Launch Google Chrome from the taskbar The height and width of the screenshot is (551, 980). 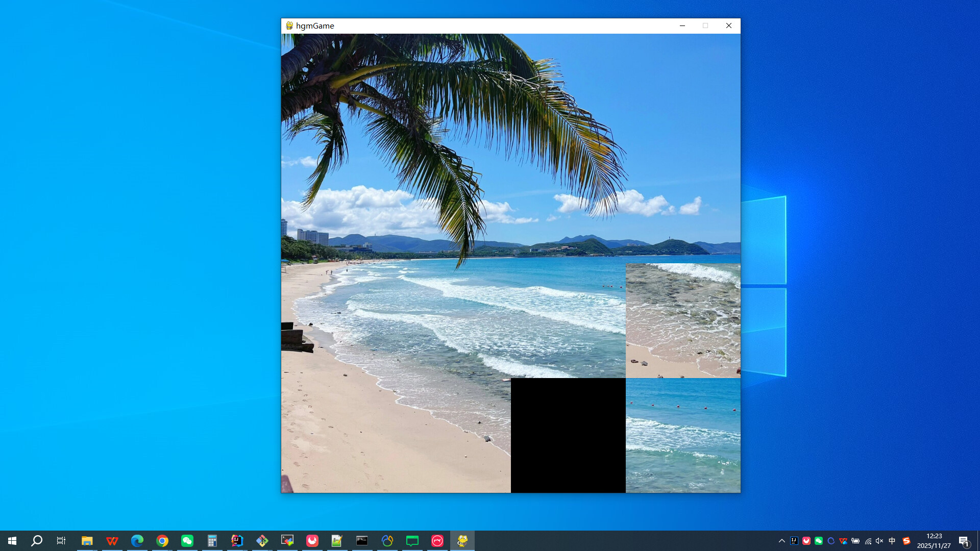click(x=162, y=540)
